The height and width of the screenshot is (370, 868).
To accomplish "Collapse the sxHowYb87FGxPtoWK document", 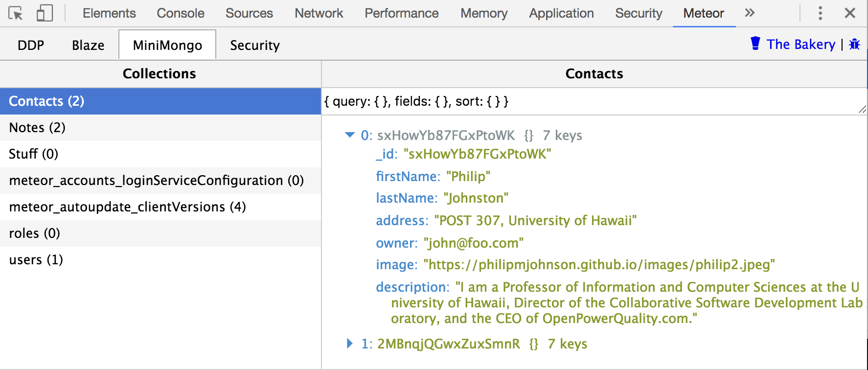I will click(x=349, y=135).
